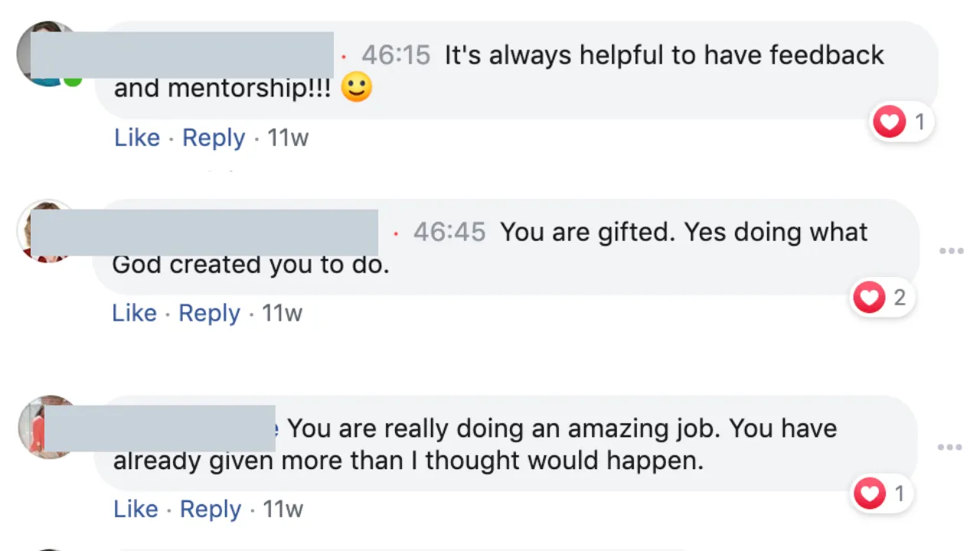Open the 11w timestamp of the third comment
Viewport: 980px width, 551px height.
click(x=283, y=510)
